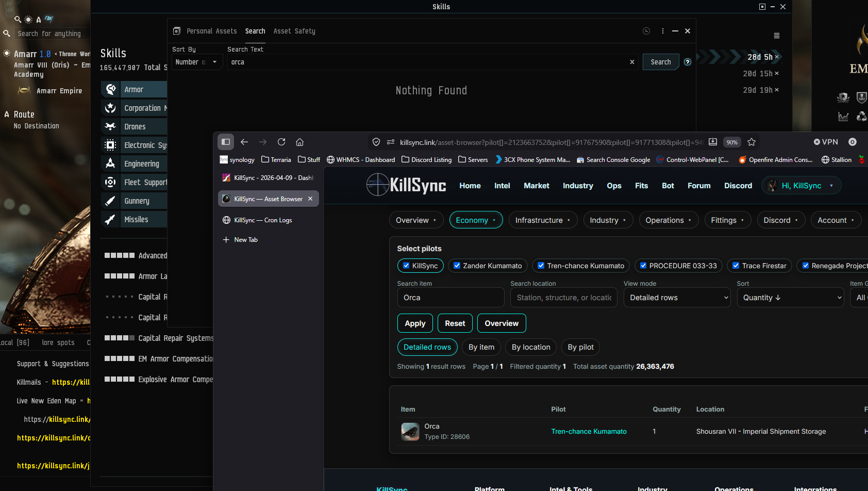The height and width of the screenshot is (491, 868).
Task: Click the Search location input field
Action: tap(563, 298)
